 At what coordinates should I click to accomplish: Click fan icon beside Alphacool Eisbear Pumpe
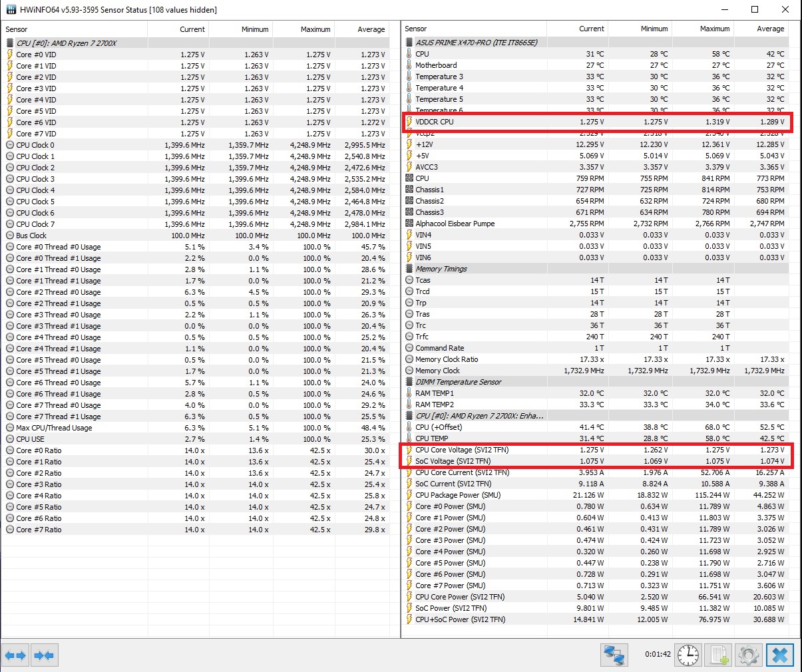point(409,224)
